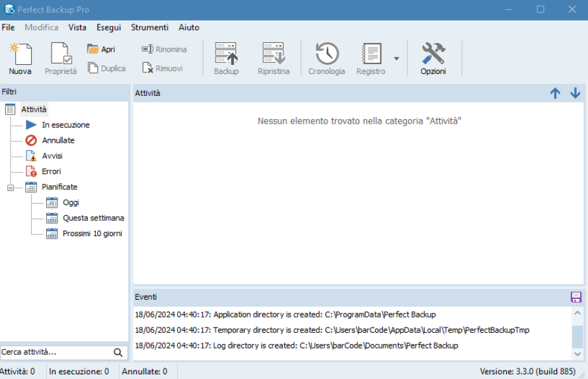588x379 pixels.
Task: Select the Errori filter label
Action: [x=52, y=171]
